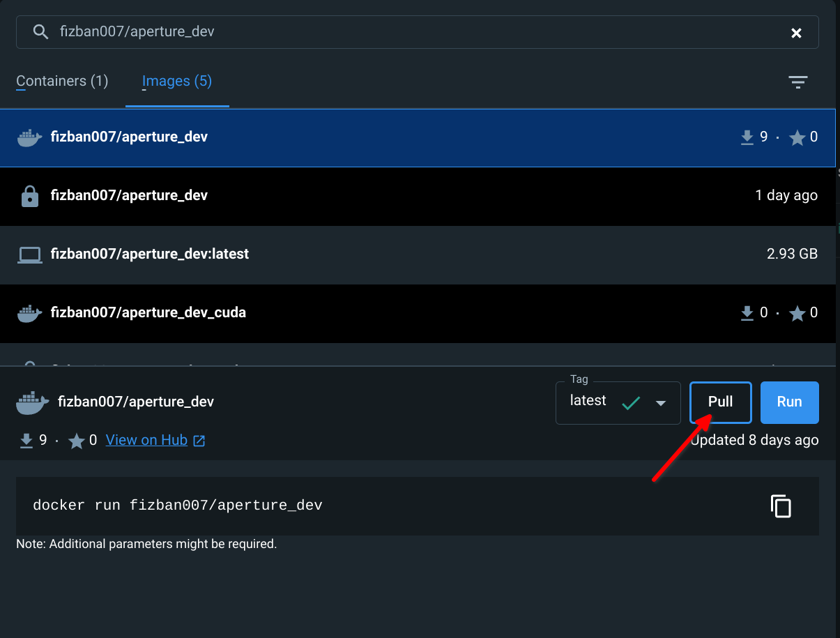Click star icon in aperture_dev_cuda row
Viewport: 840px width, 638px height.
pos(797,313)
